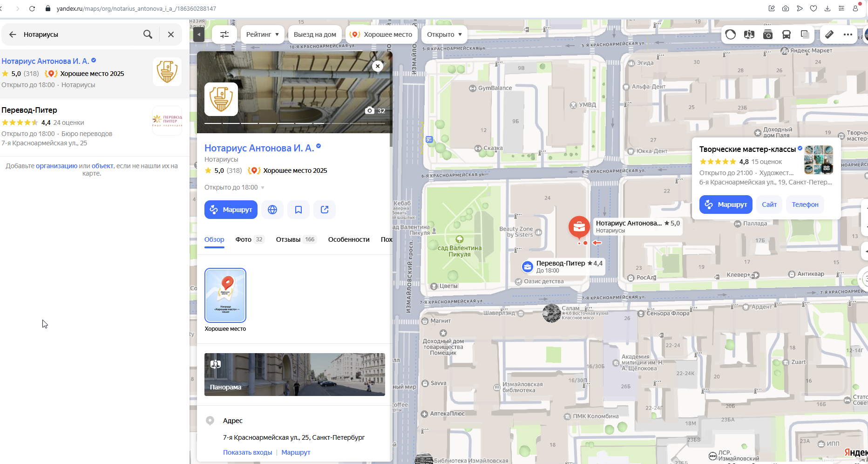This screenshot has height=464, width=868.
Task: Toggle the public transport layer
Action: (x=787, y=34)
